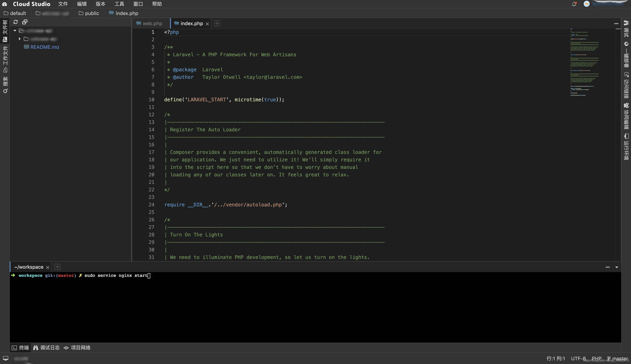Collapse the root project folder
Screen dimensions: 631x364
[15, 31]
